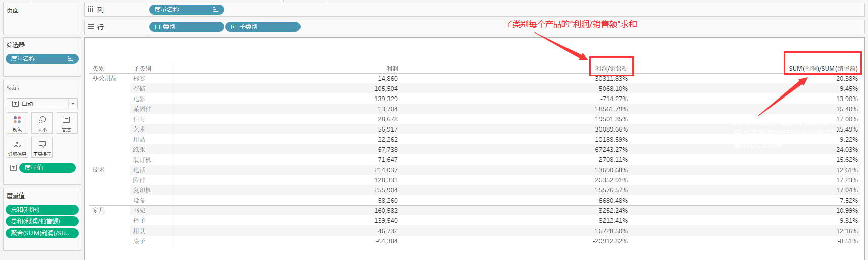Open the 工具提示 (Tooltip) mark card
The height and width of the screenshot is (260, 868).
42,147
